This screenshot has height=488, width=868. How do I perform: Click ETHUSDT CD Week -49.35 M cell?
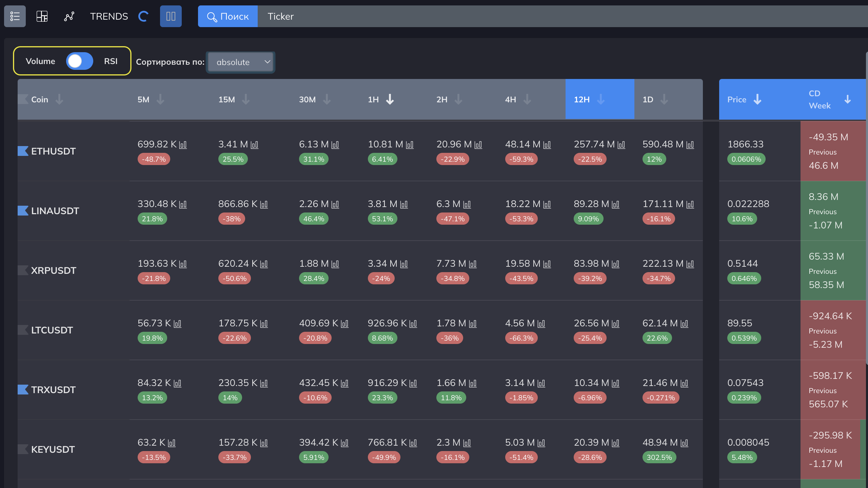(x=833, y=151)
